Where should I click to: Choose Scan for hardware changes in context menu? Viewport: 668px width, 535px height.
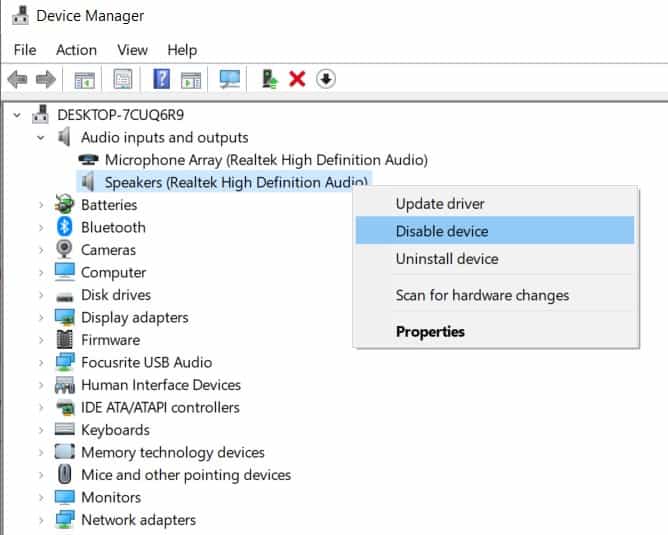pos(495,295)
